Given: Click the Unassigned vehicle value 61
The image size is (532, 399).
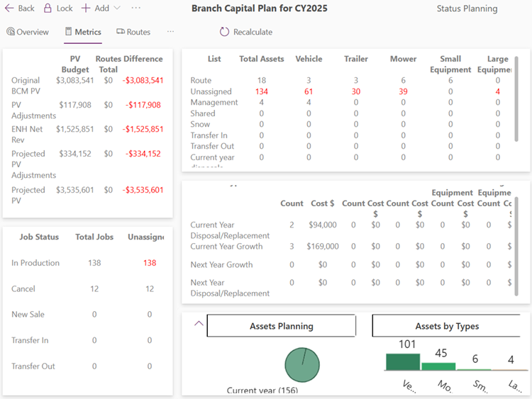Looking at the screenshot, I should [309, 91].
